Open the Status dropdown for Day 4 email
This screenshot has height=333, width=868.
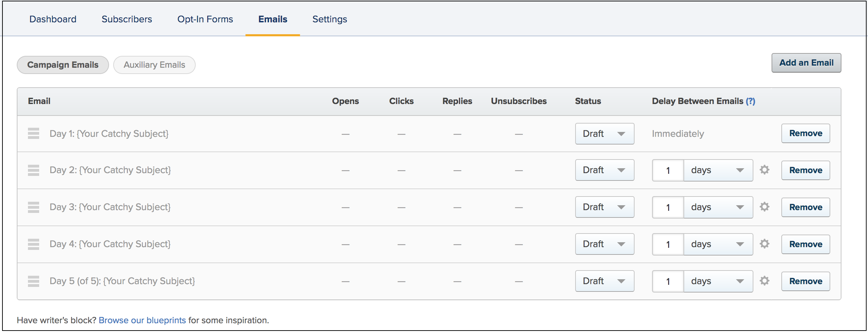(x=605, y=244)
